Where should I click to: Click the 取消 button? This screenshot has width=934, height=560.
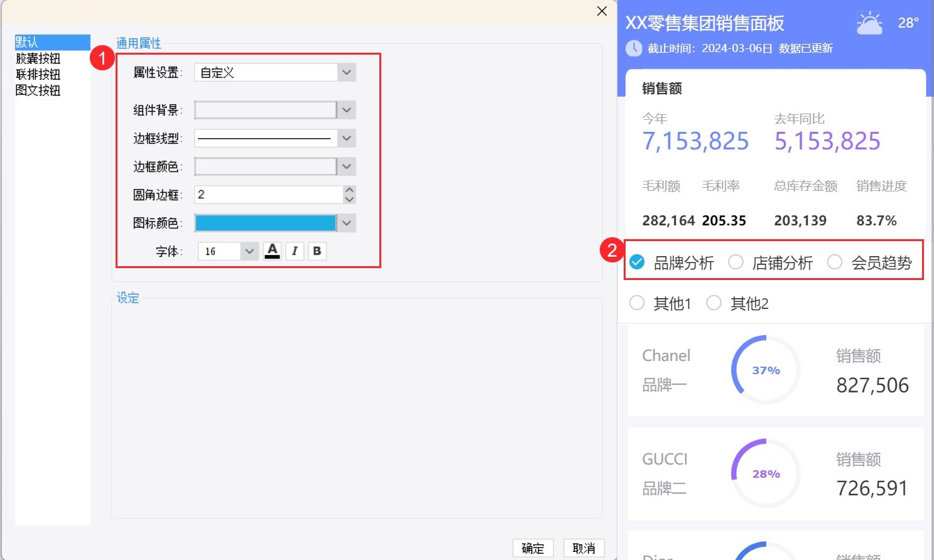tap(584, 548)
